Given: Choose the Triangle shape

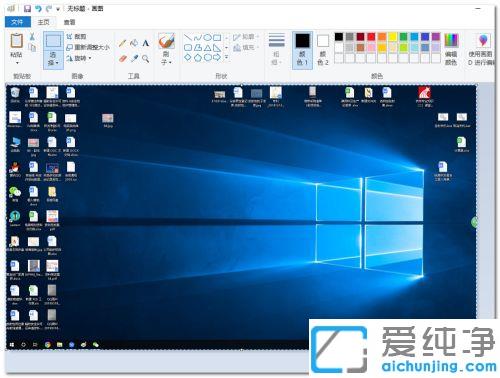Looking at the screenshot, I should (207, 48).
